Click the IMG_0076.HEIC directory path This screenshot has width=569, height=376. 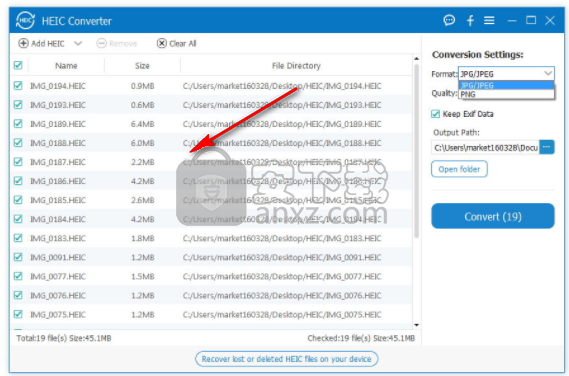click(x=282, y=295)
